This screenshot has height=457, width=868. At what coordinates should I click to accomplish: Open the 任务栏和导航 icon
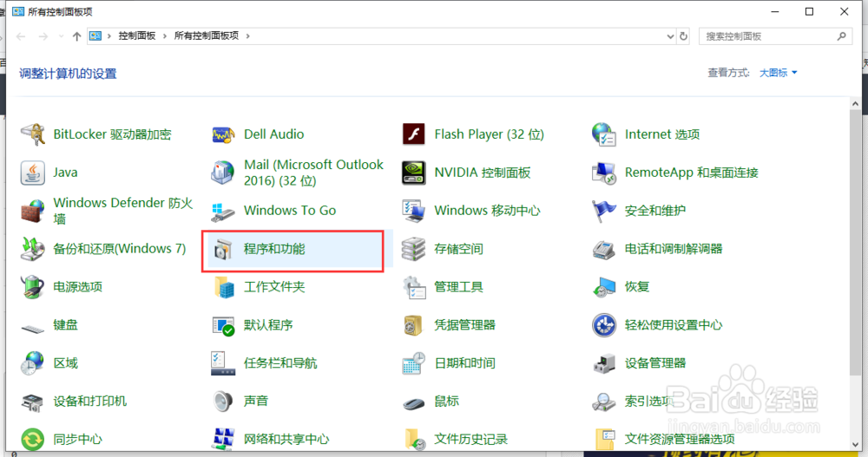223,363
